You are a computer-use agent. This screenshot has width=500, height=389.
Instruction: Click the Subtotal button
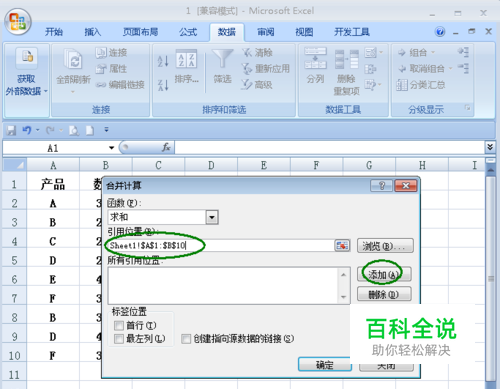421,85
